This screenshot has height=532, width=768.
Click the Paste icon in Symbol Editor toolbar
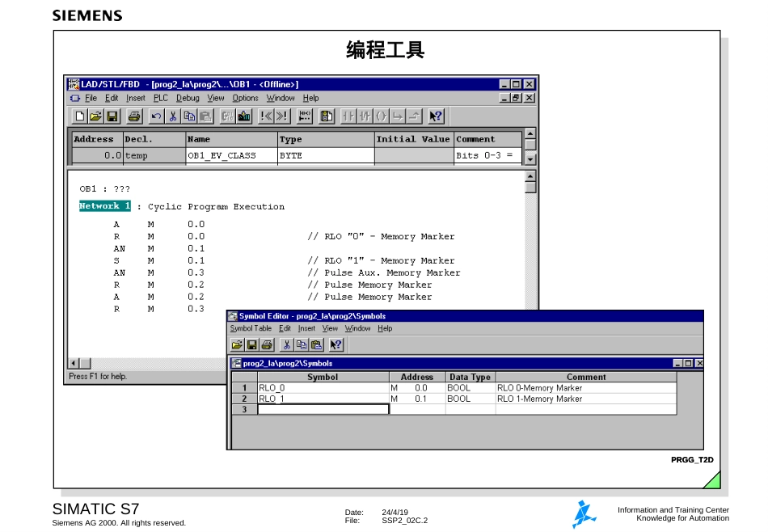coord(317,345)
